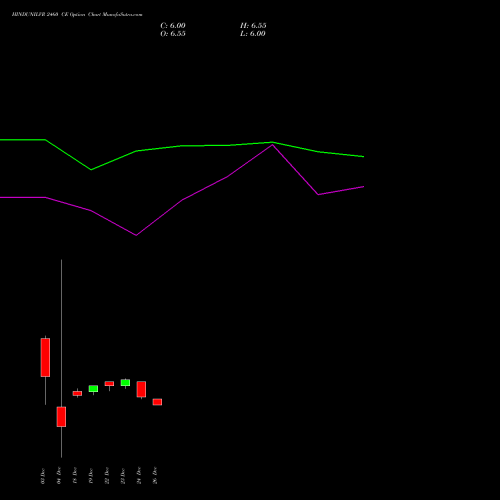Image resolution: width=500 pixels, height=500 pixels.
Task: Click the '26 Dec' date axis label
Action: (155, 475)
